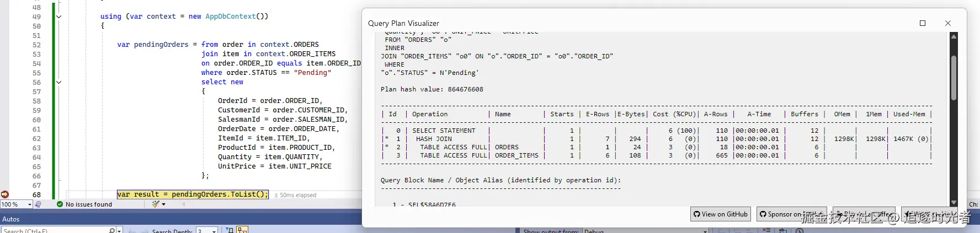The width and height of the screenshot is (980, 233).
Task: Click the View on GitHub button
Action: point(721,214)
